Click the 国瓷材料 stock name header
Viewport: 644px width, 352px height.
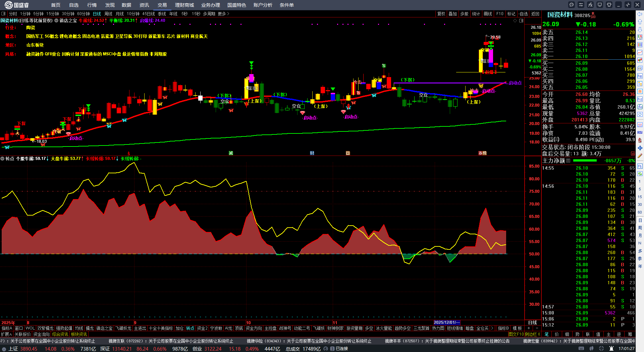coord(560,15)
